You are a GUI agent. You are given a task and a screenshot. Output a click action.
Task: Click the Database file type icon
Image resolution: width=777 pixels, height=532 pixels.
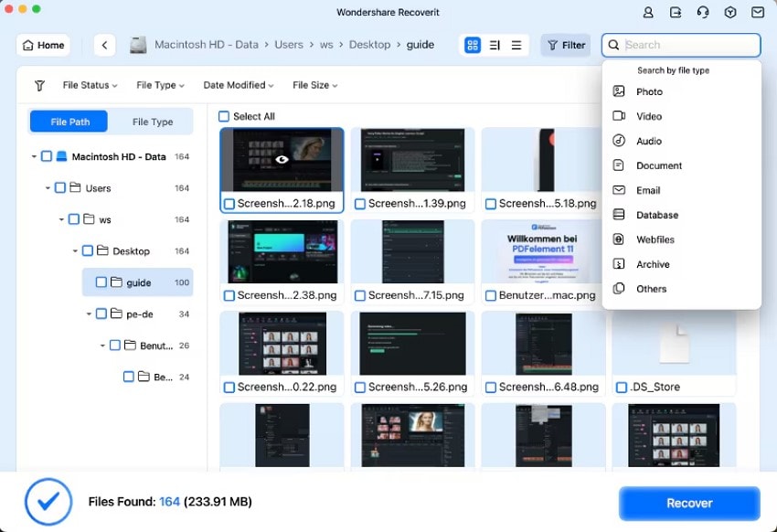[x=619, y=215]
